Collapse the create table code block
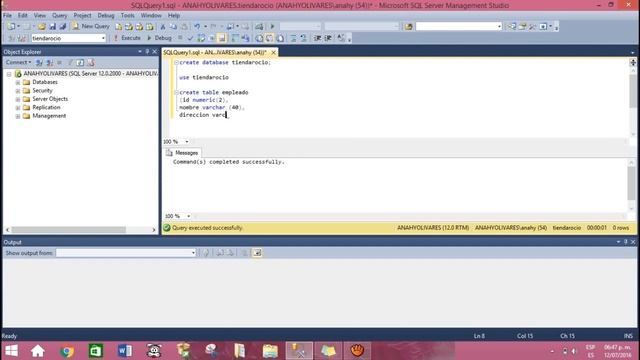The width and height of the screenshot is (640, 360). tap(176, 93)
